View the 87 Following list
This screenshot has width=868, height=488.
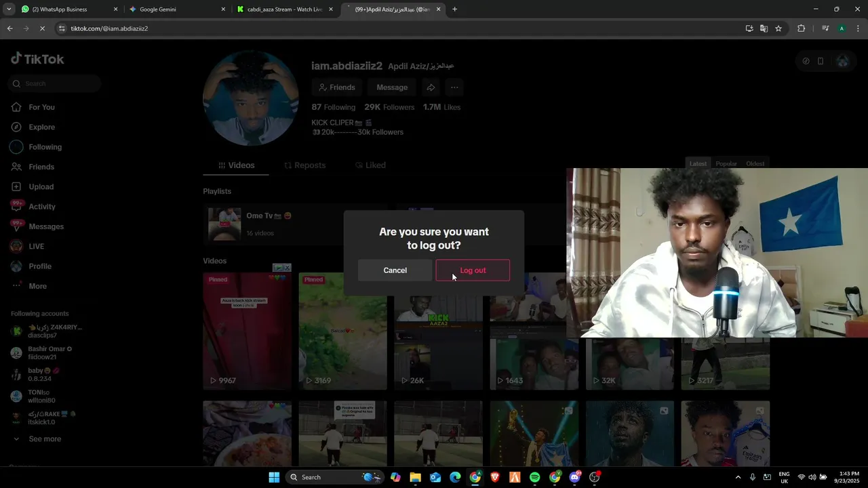[x=333, y=107]
